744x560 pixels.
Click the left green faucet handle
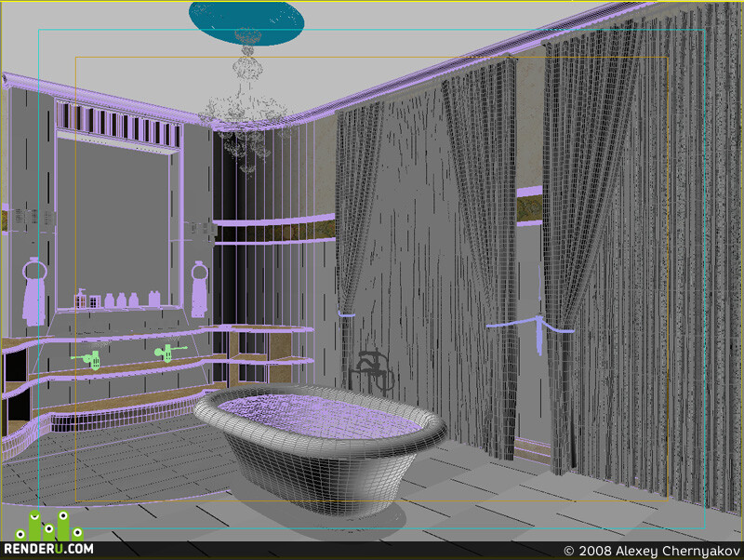(90, 360)
